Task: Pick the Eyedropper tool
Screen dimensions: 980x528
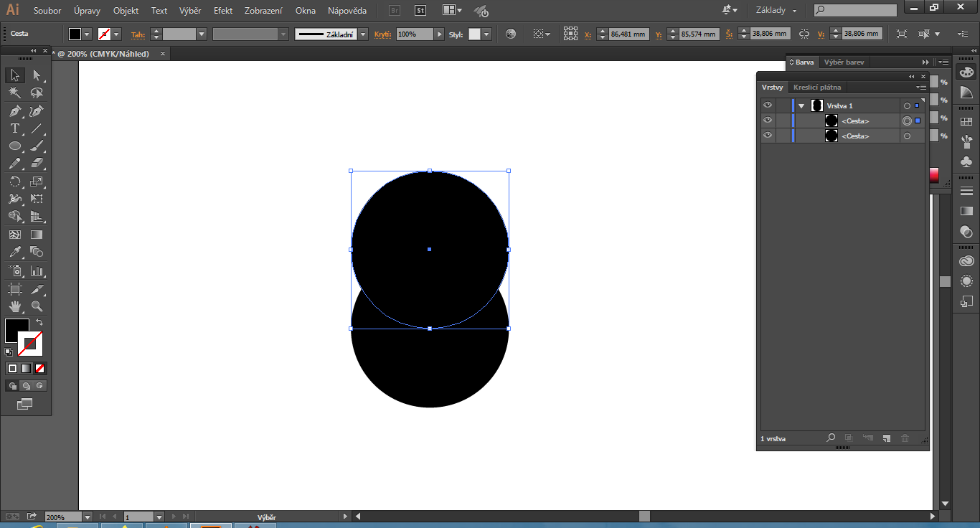Action: point(15,253)
